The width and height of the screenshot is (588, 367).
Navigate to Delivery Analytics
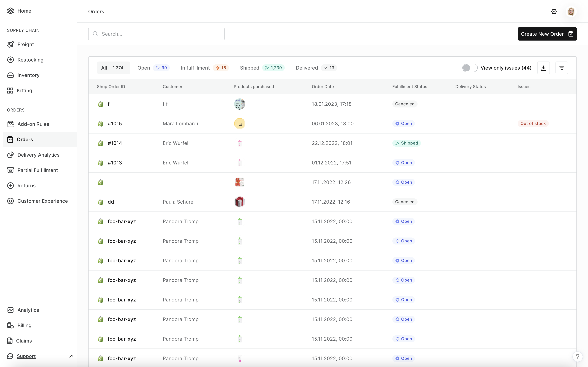[x=38, y=155]
